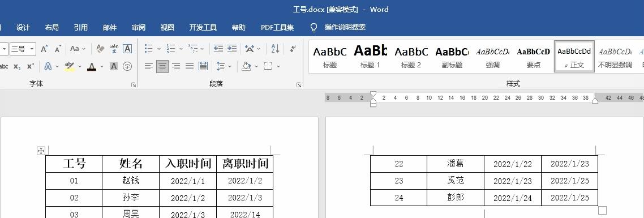Image resolution: width=644 pixels, height=218 pixels.
Task: Click 操作说明搜索 search box
Action: click(345, 28)
